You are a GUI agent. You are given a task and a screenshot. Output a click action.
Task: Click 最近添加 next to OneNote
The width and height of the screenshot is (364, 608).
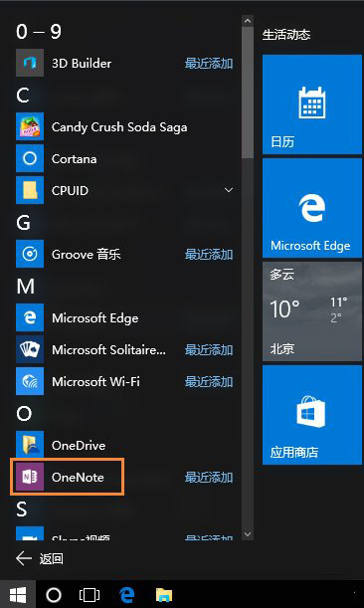pyautogui.click(x=209, y=477)
